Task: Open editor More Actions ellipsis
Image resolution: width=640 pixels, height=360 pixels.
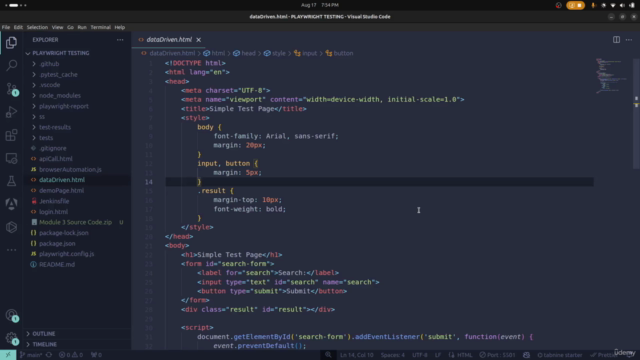Action: 629,40
